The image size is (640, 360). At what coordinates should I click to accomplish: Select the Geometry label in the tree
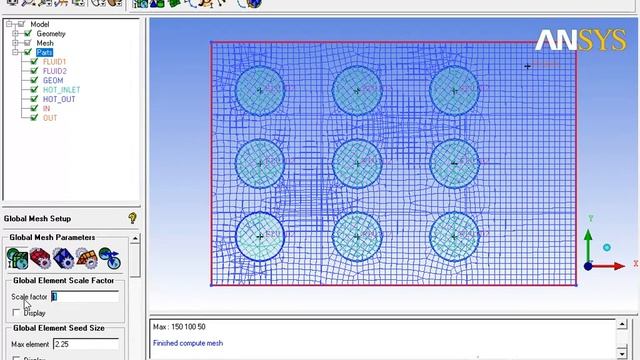click(x=51, y=33)
